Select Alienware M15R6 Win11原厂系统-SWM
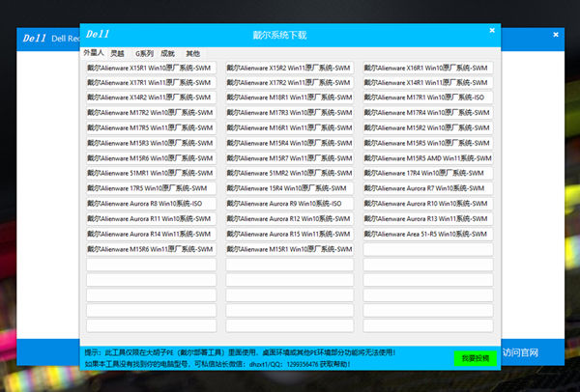The width and height of the screenshot is (580, 392). click(152, 249)
